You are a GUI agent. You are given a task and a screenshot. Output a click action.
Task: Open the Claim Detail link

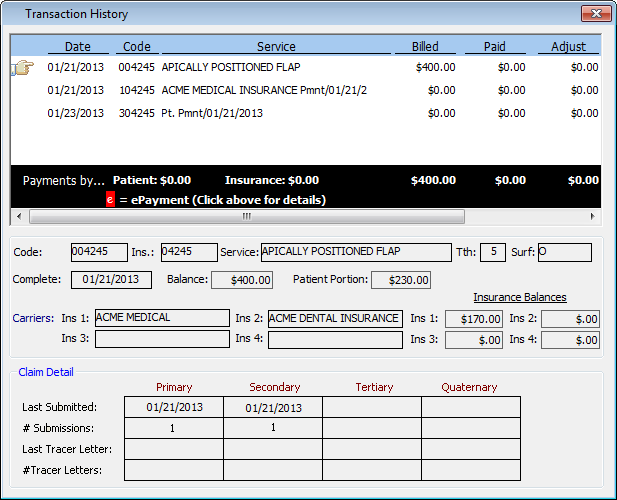coord(46,372)
